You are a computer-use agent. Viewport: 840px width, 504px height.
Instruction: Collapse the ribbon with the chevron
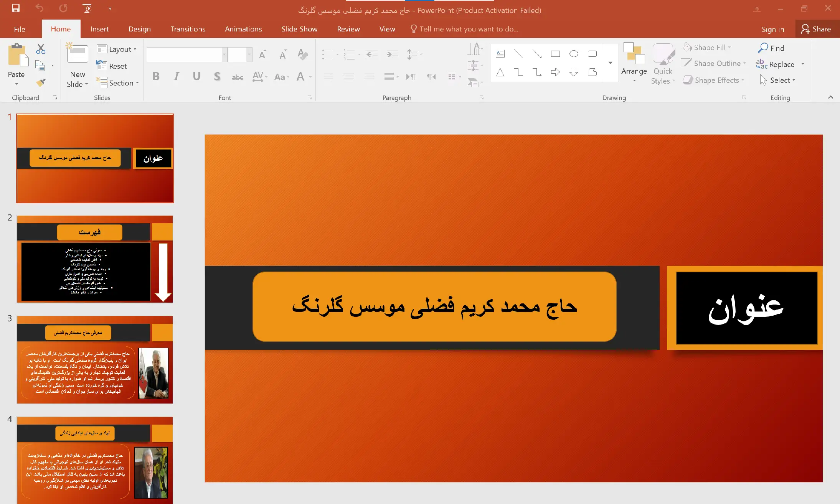click(x=831, y=97)
